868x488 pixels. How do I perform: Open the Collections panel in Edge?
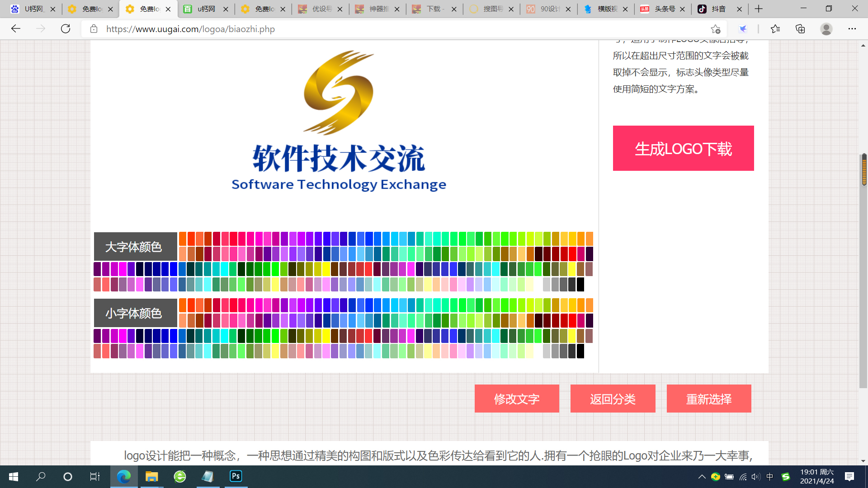[x=800, y=28]
